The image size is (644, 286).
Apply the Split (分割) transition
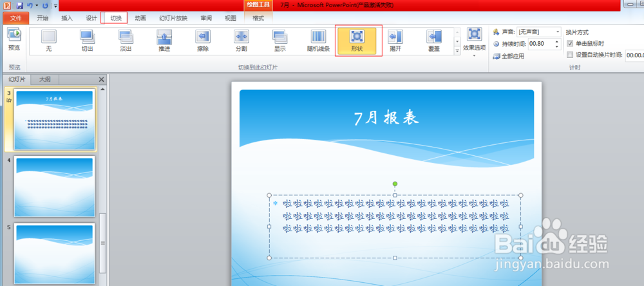coord(241,41)
